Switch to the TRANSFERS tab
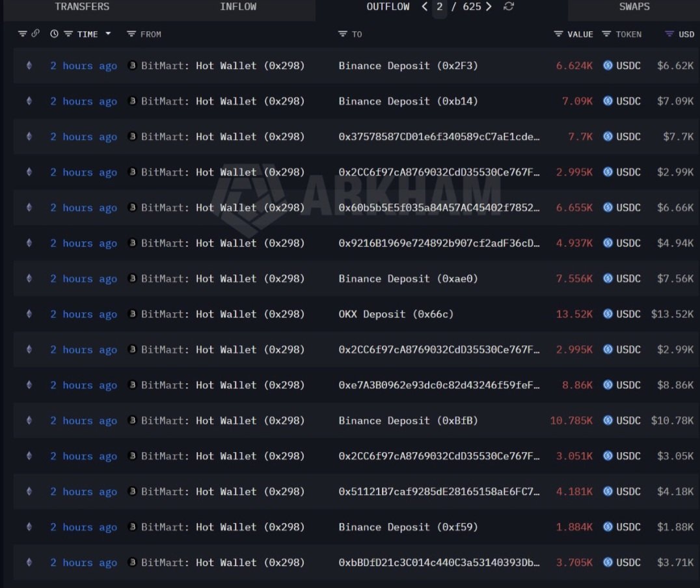This screenshot has width=700, height=588. [x=82, y=7]
